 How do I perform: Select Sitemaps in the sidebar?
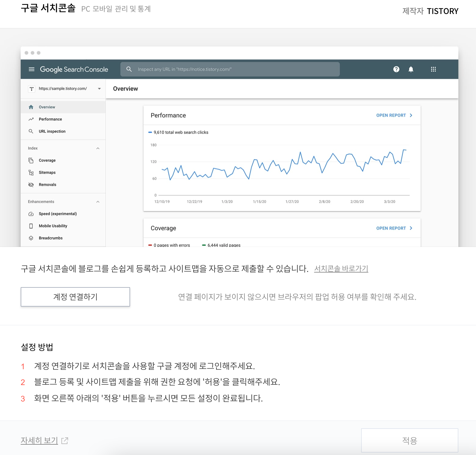click(63, 172)
